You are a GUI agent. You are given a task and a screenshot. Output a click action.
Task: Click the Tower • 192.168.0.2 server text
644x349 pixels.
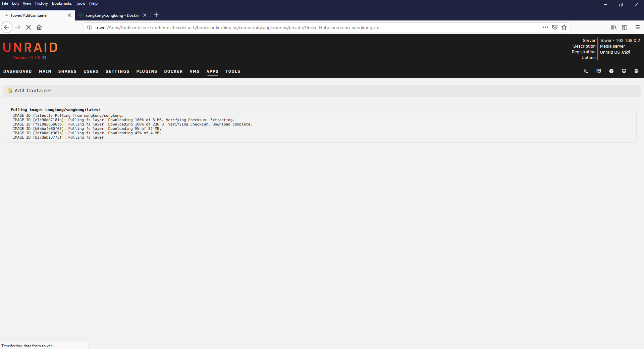click(x=620, y=40)
